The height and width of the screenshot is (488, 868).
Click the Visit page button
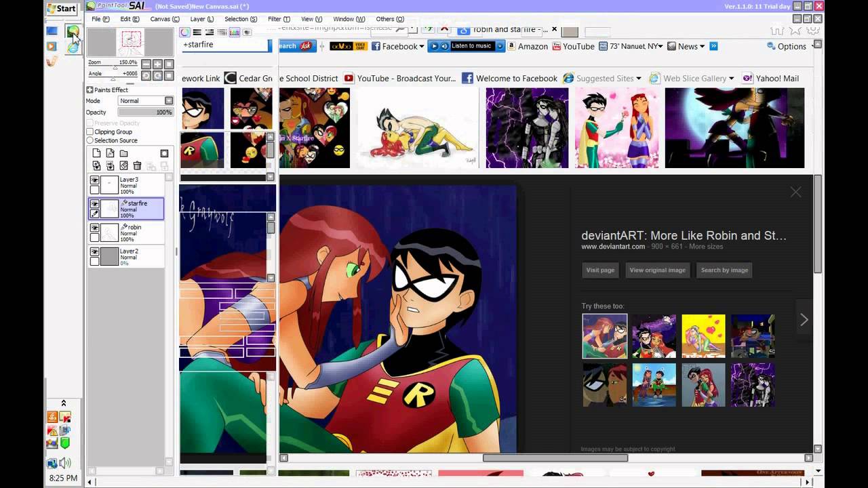pyautogui.click(x=600, y=270)
